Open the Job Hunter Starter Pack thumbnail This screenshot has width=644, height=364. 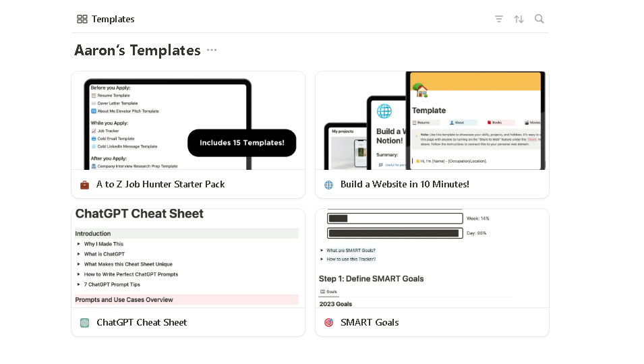pyautogui.click(x=188, y=121)
